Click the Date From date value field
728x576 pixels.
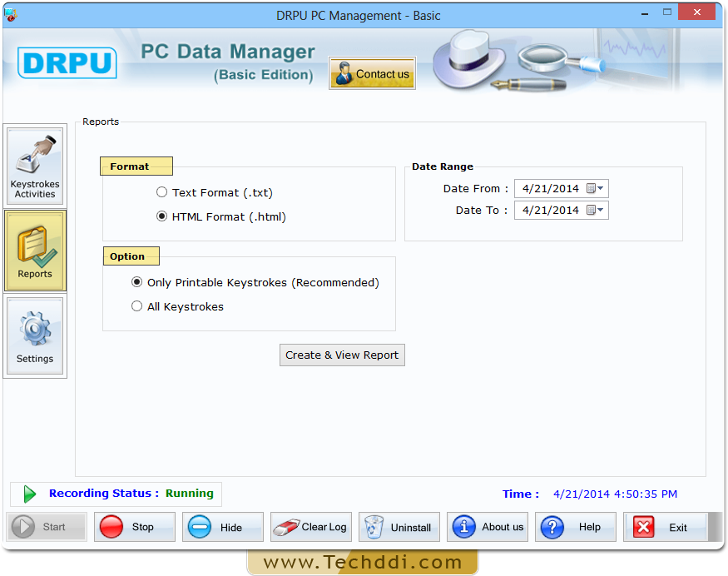click(551, 189)
